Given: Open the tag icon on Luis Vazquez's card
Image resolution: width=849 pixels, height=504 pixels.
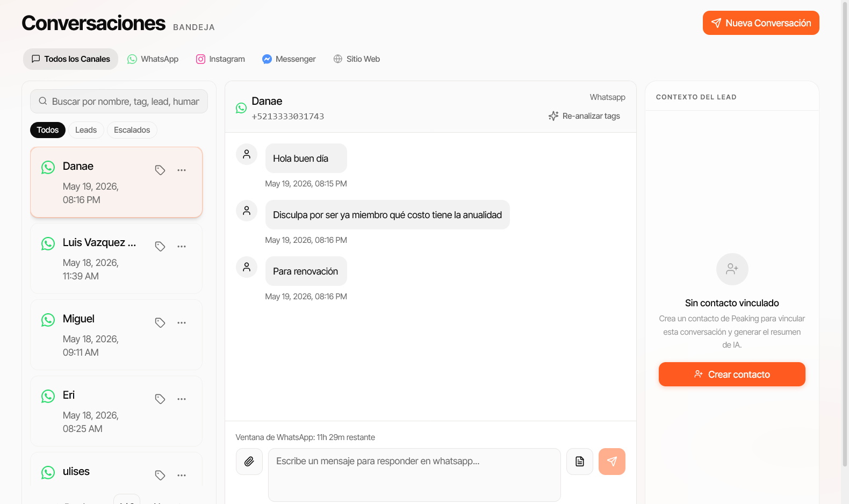Looking at the screenshot, I should (x=160, y=246).
